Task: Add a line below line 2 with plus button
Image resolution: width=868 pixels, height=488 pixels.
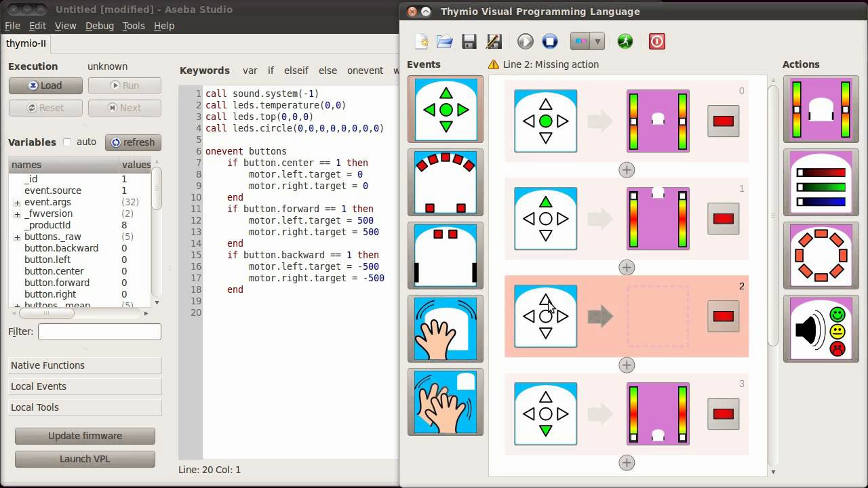Action: (x=627, y=365)
